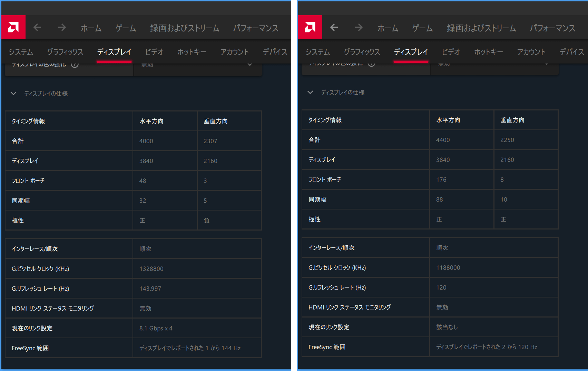Select デバイス sub-tab in right window
The width and height of the screenshot is (588, 371).
(x=572, y=52)
